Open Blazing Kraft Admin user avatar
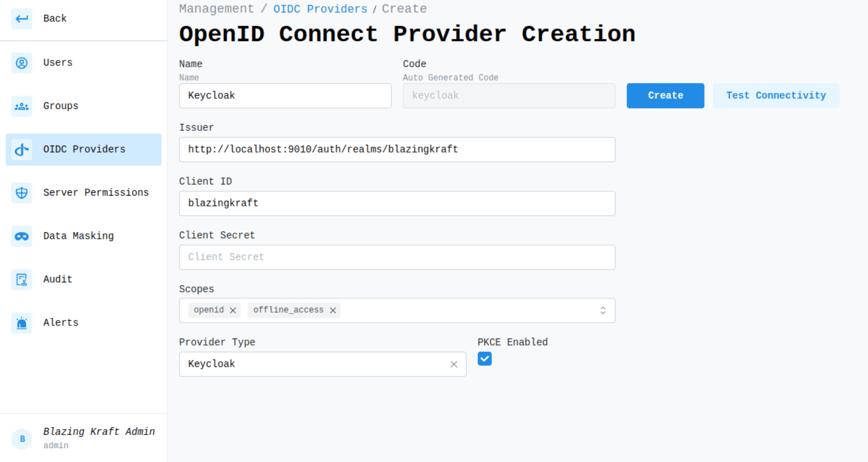Viewport: 868px width, 462px height. (x=22, y=439)
